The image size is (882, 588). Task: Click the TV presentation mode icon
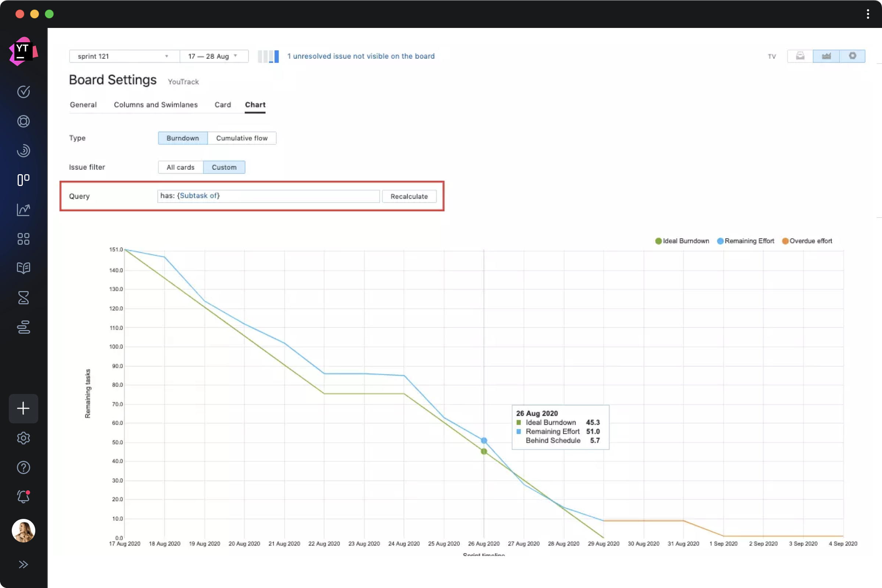click(771, 56)
